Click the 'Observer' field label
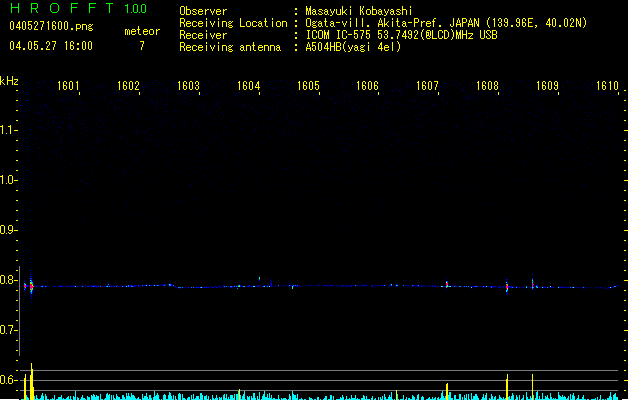The image size is (629, 400). 203,11
